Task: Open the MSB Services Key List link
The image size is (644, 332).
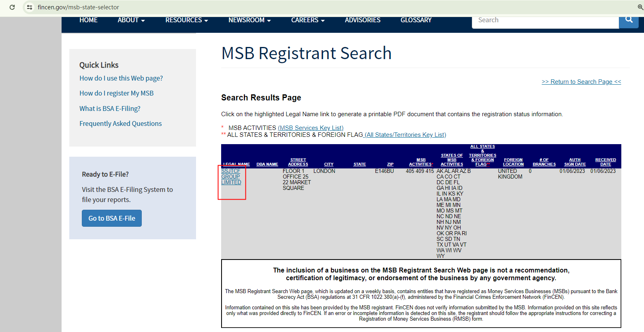Action: point(311,128)
